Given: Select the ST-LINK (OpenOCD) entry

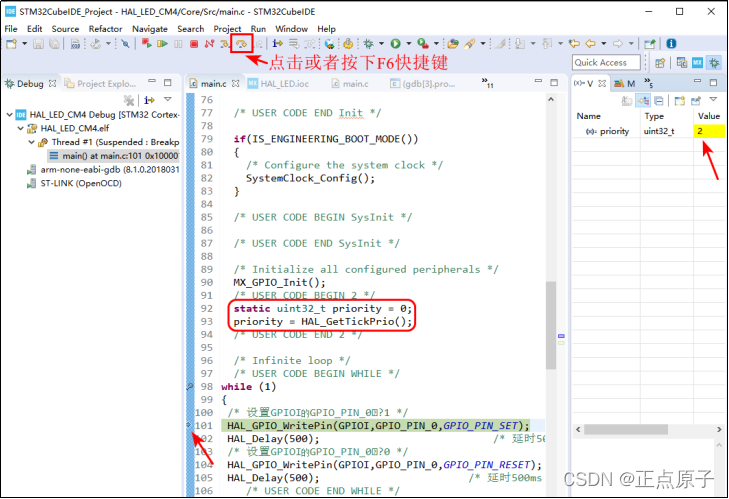Looking at the screenshot, I should 74,183.
